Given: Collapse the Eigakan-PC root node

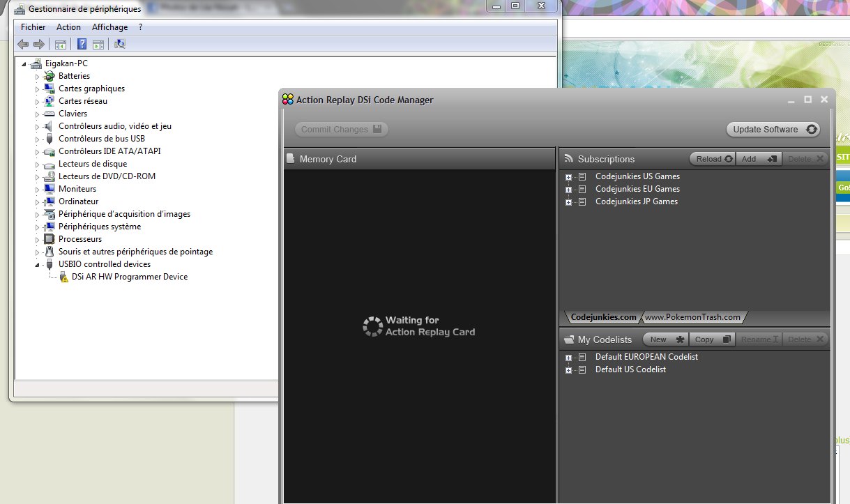Looking at the screenshot, I should (x=24, y=63).
